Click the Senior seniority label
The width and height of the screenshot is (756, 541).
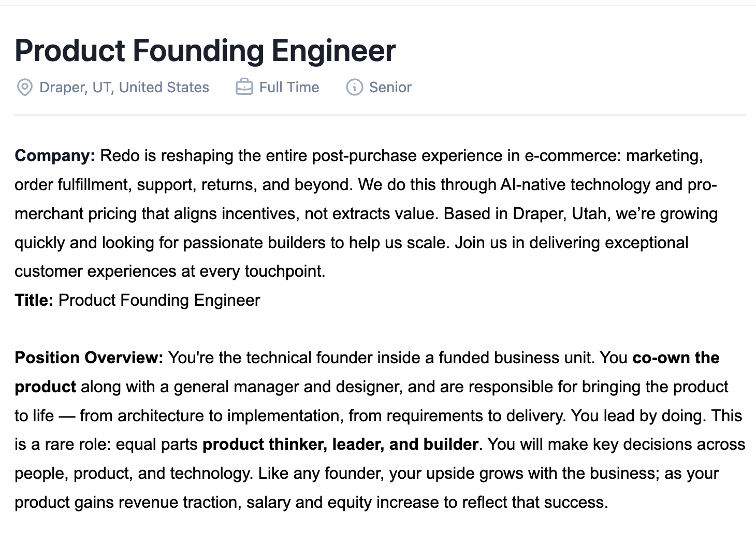pos(390,87)
